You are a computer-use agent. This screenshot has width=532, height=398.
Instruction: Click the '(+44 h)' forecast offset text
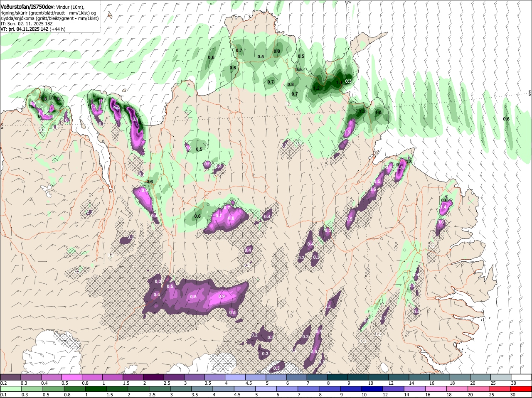(57, 29)
